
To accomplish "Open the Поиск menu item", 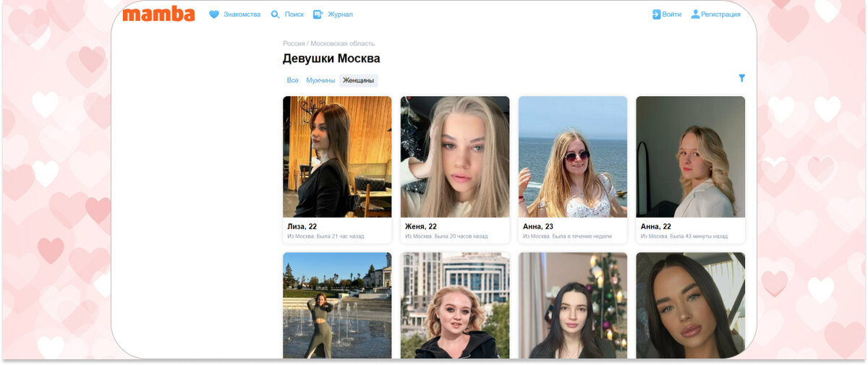I will 294,14.
